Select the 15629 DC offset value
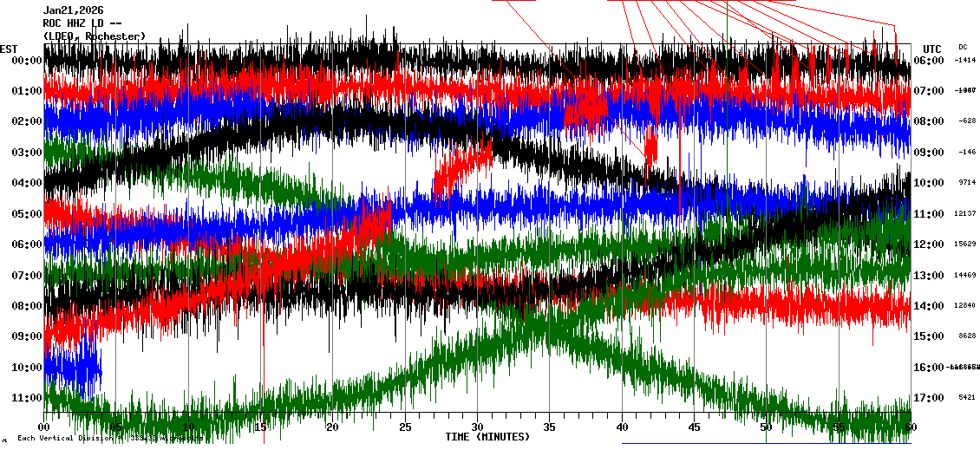 [964, 245]
